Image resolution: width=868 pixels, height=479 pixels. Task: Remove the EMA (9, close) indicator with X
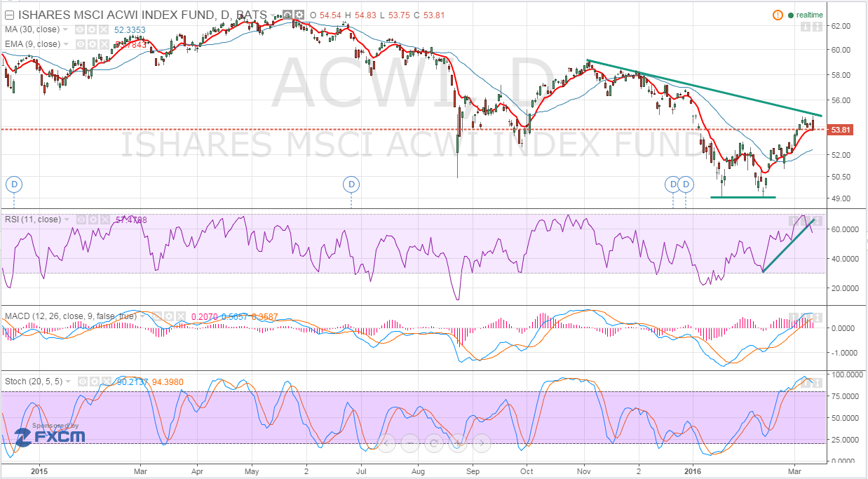[103, 43]
